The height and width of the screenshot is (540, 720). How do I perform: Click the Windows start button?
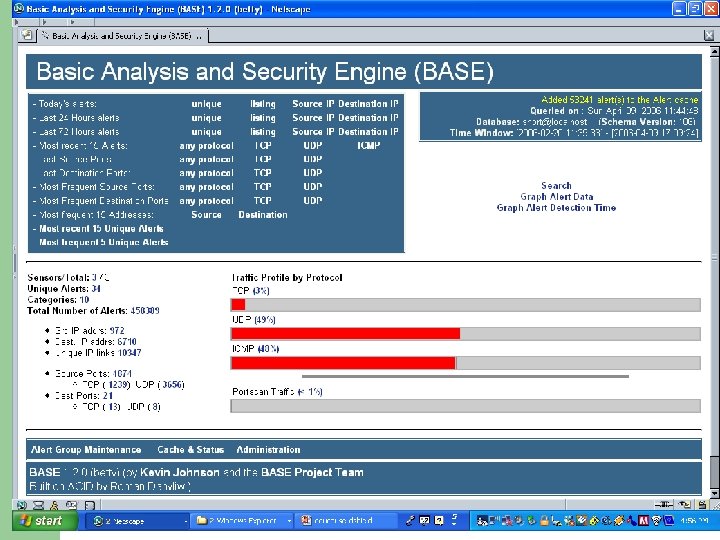[45, 521]
